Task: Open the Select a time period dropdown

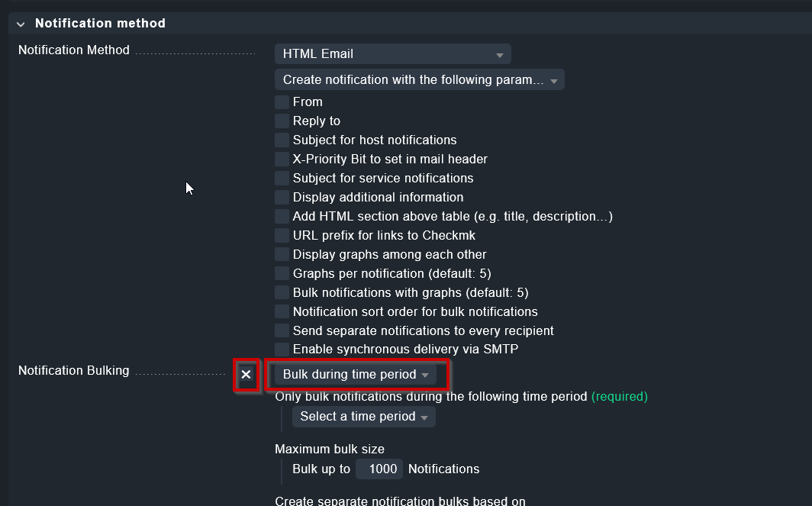Action: point(363,417)
